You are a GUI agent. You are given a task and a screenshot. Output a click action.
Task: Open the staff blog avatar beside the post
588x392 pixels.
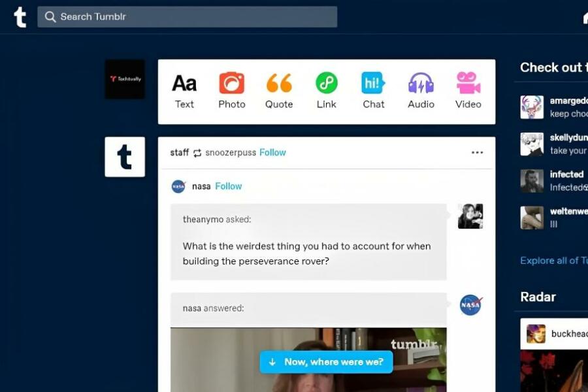[125, 157]
